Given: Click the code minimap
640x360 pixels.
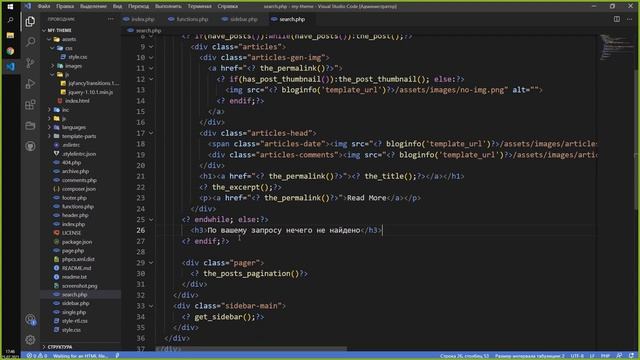Looking at the screenshot, I should point(616,47).
